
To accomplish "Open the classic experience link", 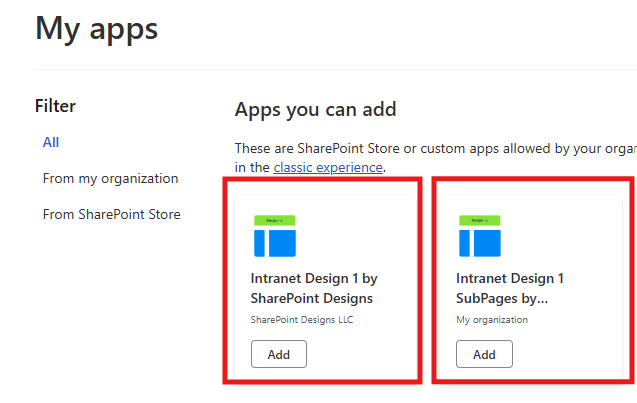I will point(328,167).
